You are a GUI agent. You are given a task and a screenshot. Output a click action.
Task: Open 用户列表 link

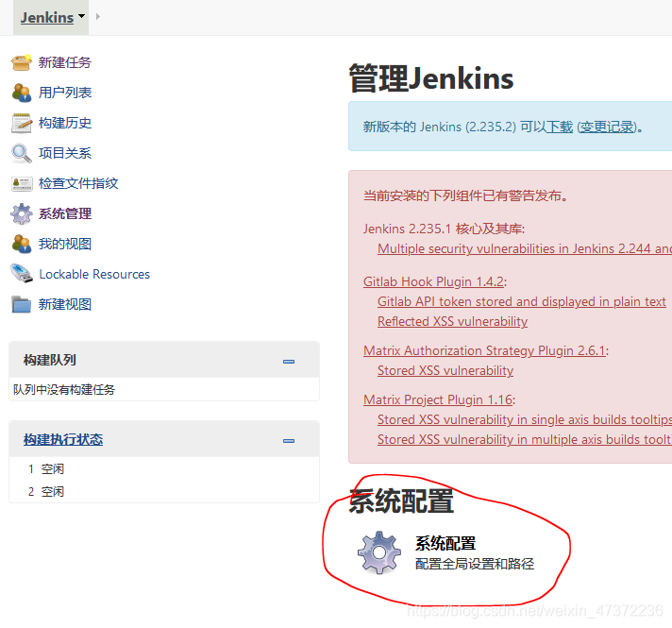[x=65, y=93]
